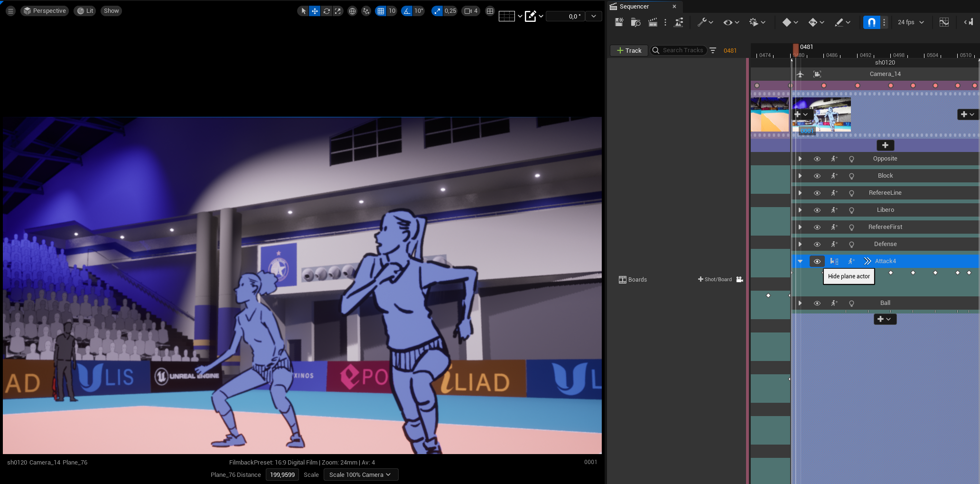Image resolution: width=980 pixels, height=484 pixels.
Task: Expand the Ball track
Action: [x=800, y=303]
